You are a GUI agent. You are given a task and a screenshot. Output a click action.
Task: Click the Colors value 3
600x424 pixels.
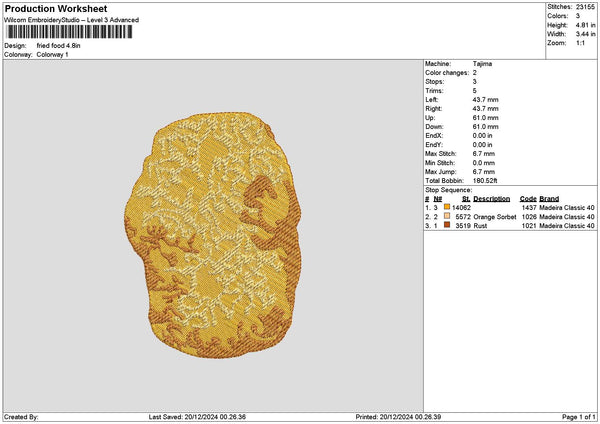tap(578, 16)
